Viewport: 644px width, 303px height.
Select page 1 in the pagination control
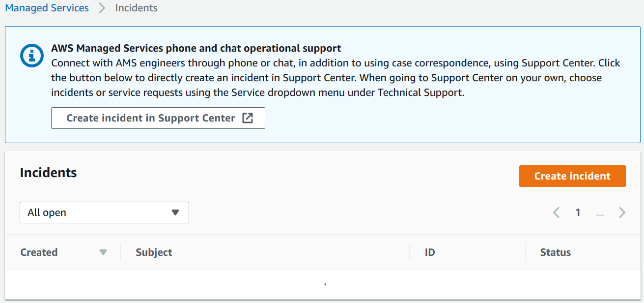click(578, 212)
